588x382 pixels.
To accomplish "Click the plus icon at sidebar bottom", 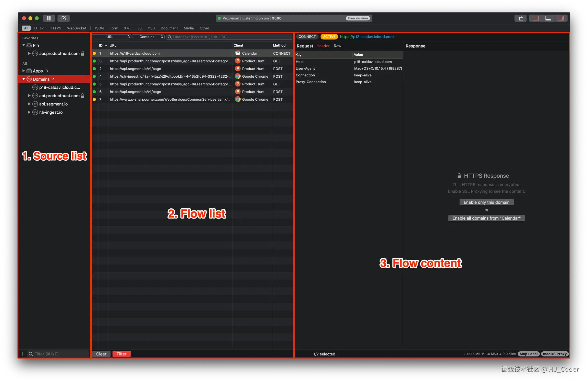I will 22,354.
